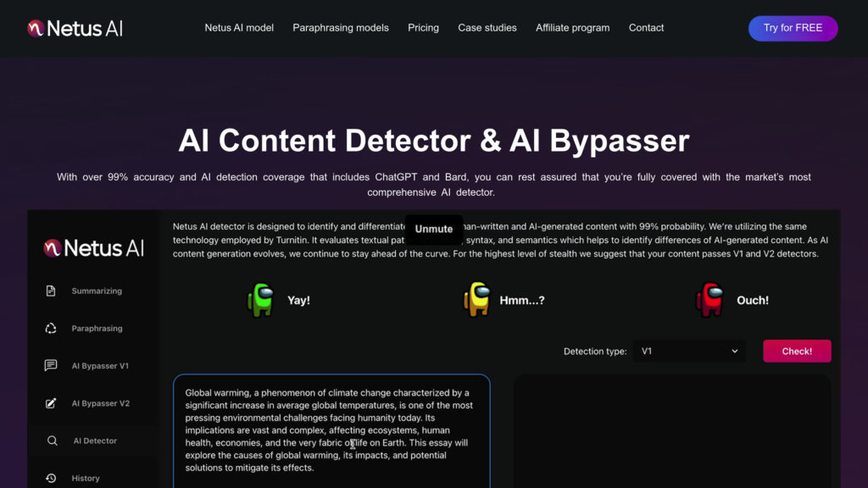This screenshot has height=488, width=868.
Task: Open the Case studies page
Action: [x=487, y=28]
